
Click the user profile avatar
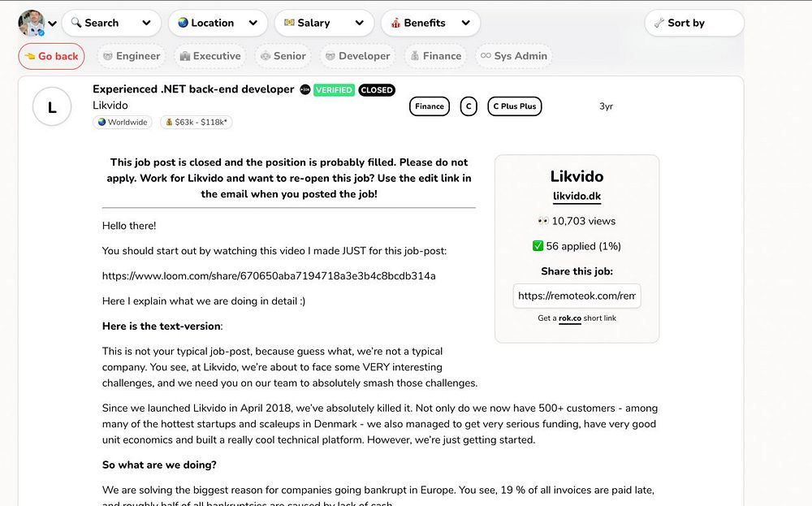pos(31,23)
